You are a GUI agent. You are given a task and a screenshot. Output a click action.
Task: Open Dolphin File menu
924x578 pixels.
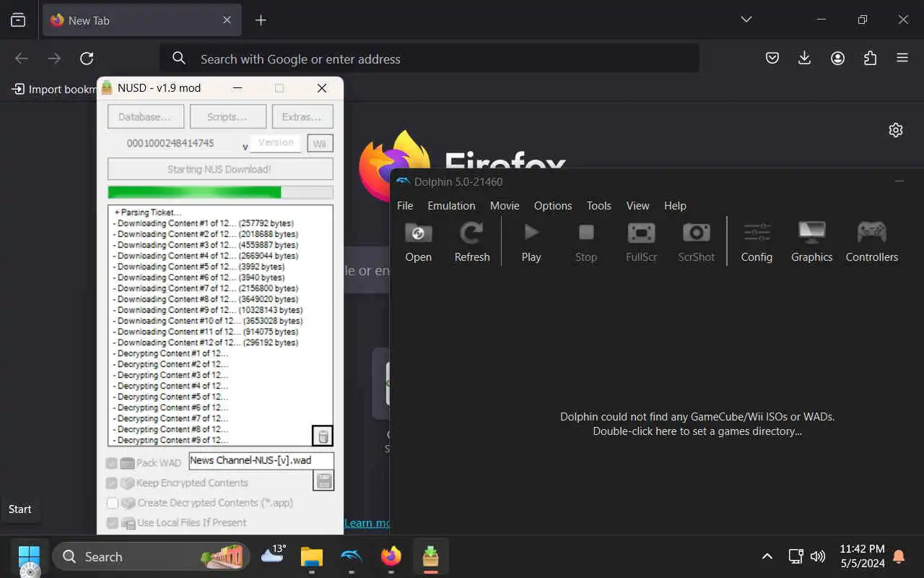pyautogui.click(x=405, y=206)
